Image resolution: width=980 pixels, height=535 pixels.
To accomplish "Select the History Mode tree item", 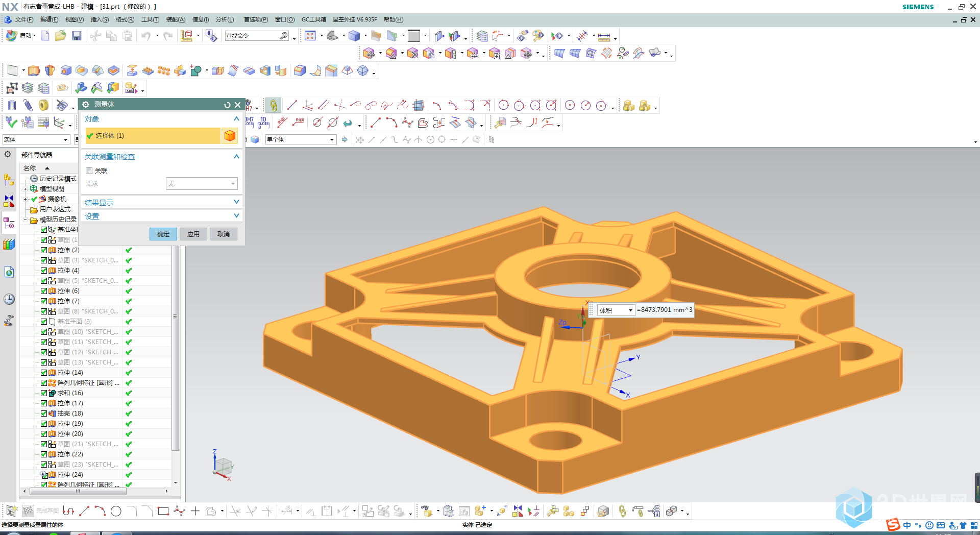I will coord(53,179).
